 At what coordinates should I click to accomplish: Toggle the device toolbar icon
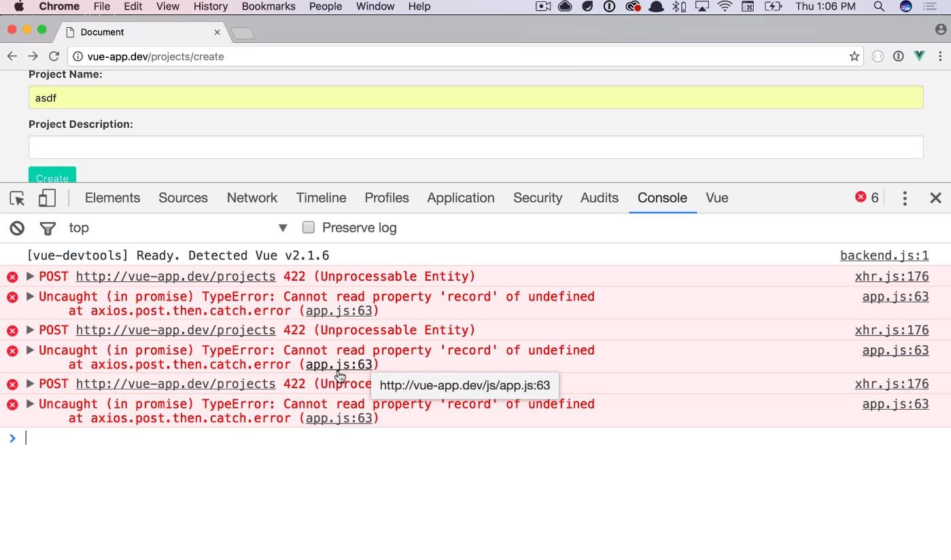[47, 198]
